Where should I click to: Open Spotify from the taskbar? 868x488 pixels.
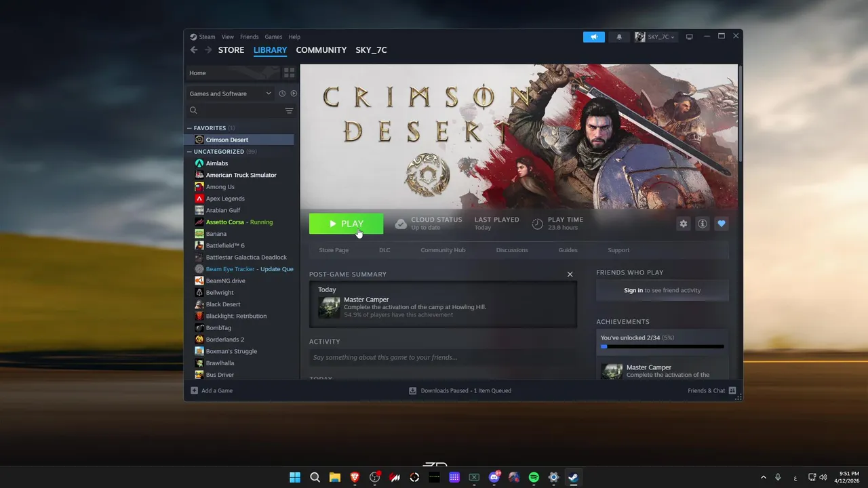coord(534,477)
